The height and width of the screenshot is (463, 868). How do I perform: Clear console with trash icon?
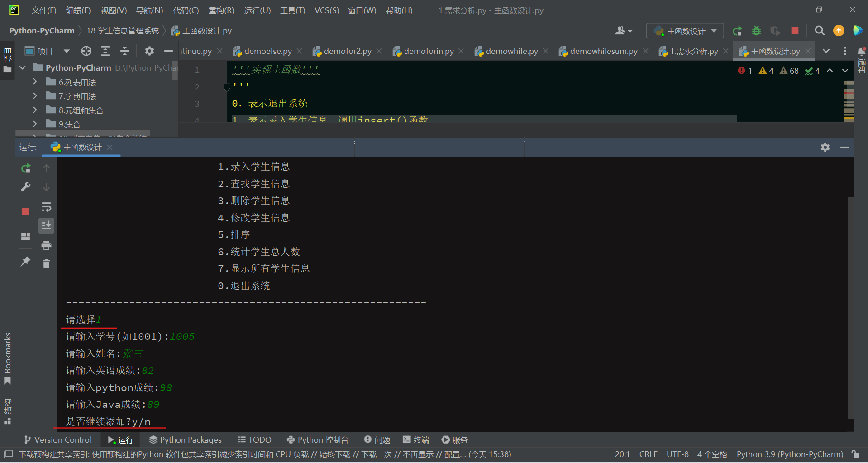coord(46,263)
